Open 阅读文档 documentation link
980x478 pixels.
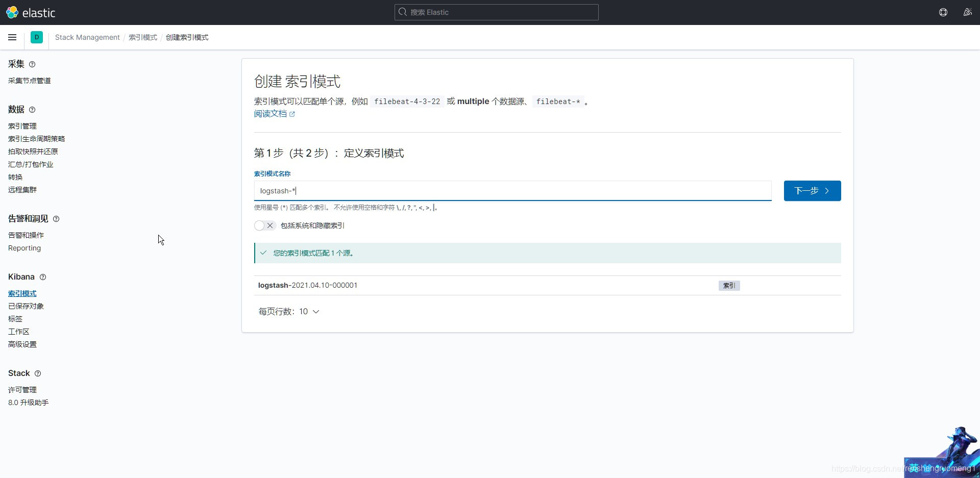[x=271, y=114]
